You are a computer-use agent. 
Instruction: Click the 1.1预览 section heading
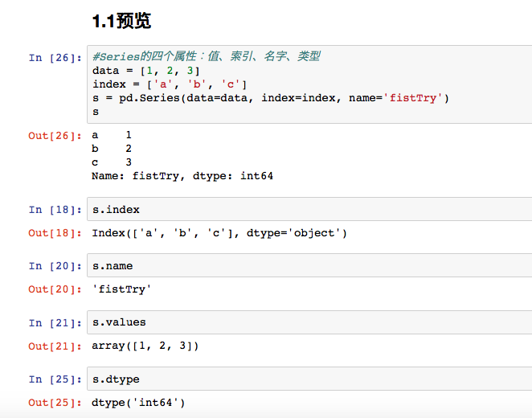pyautogui.click(x=122, y=22)
